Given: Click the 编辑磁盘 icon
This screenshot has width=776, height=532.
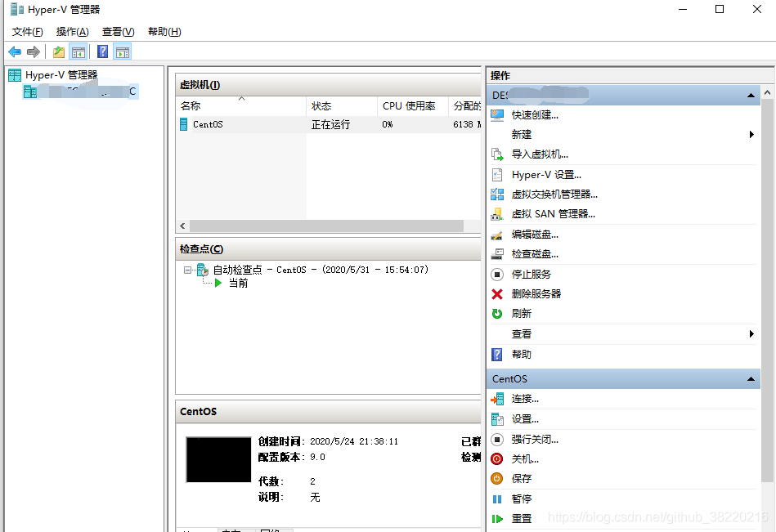Looking at the screenshot, I should click(497, 235).
